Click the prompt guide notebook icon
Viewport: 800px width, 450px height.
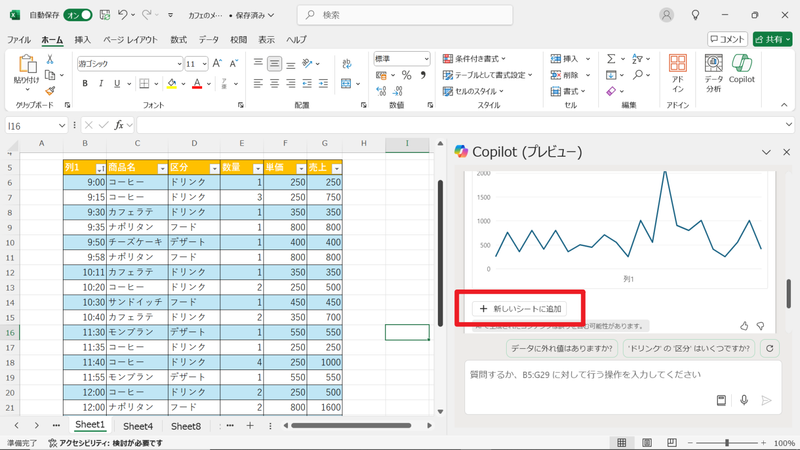[721, 401]
